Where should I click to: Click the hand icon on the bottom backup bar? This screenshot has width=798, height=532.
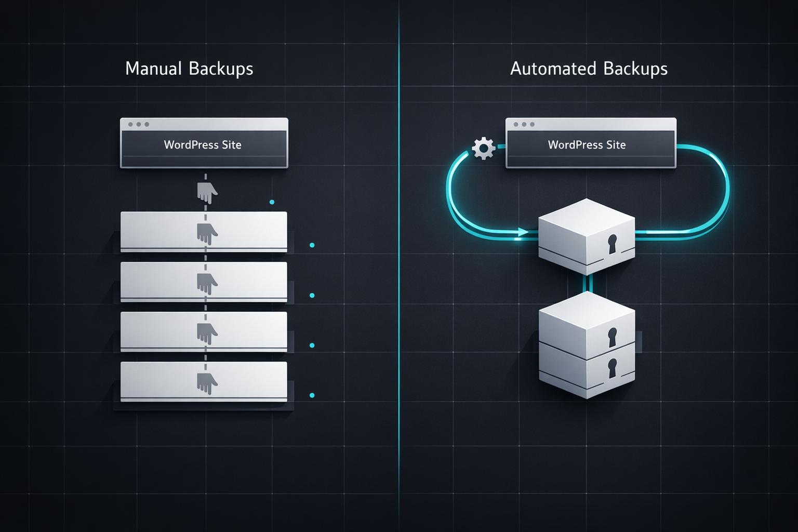pos(207,383)
